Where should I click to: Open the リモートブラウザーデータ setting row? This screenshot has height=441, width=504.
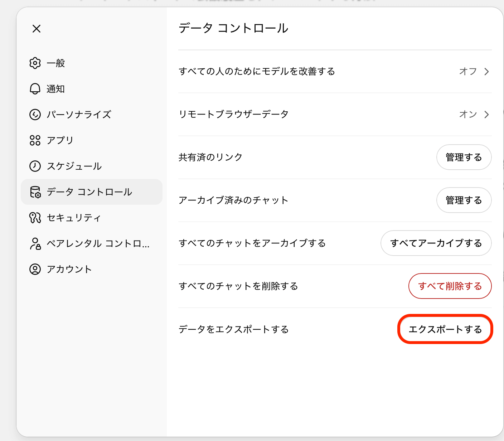233,115
